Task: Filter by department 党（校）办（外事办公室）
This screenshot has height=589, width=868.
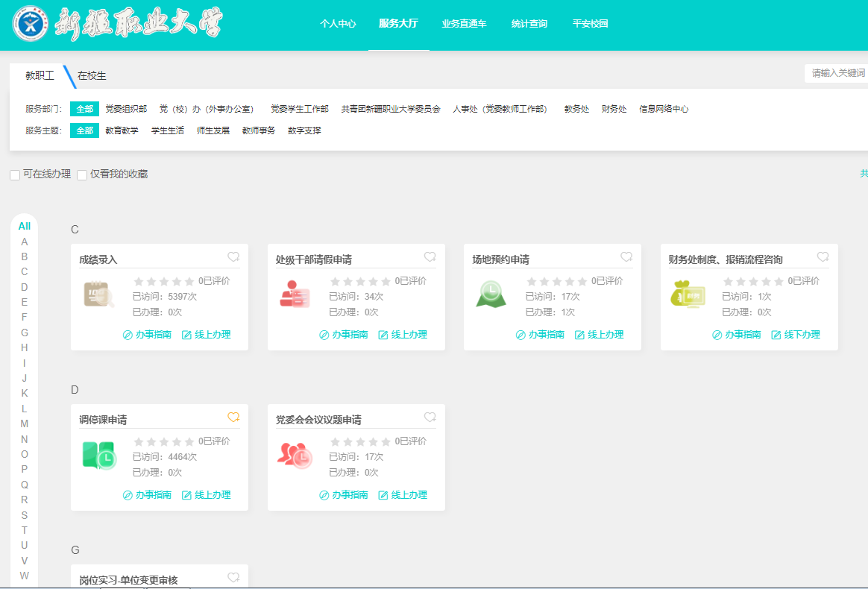Action: coord(207,109)
